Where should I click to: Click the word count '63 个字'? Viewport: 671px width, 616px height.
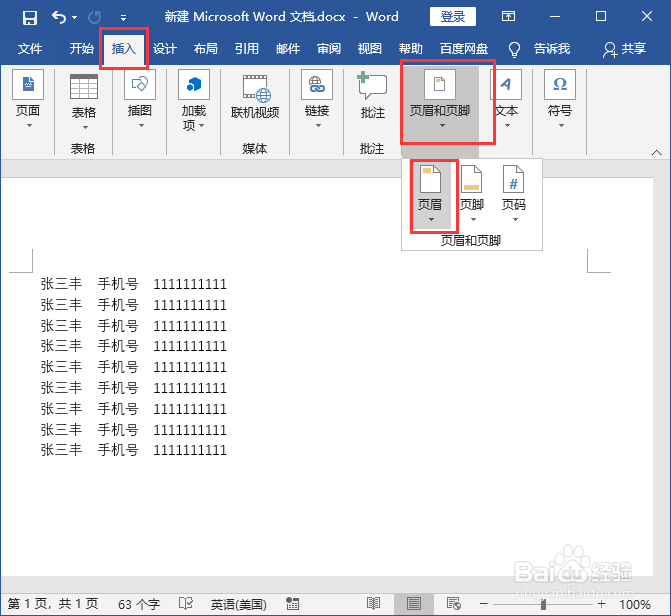click(x=139, y=604)
